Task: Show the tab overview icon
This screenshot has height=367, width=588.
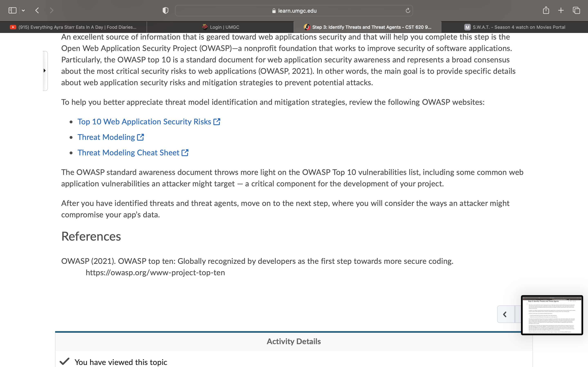Action: pos(576,10)
